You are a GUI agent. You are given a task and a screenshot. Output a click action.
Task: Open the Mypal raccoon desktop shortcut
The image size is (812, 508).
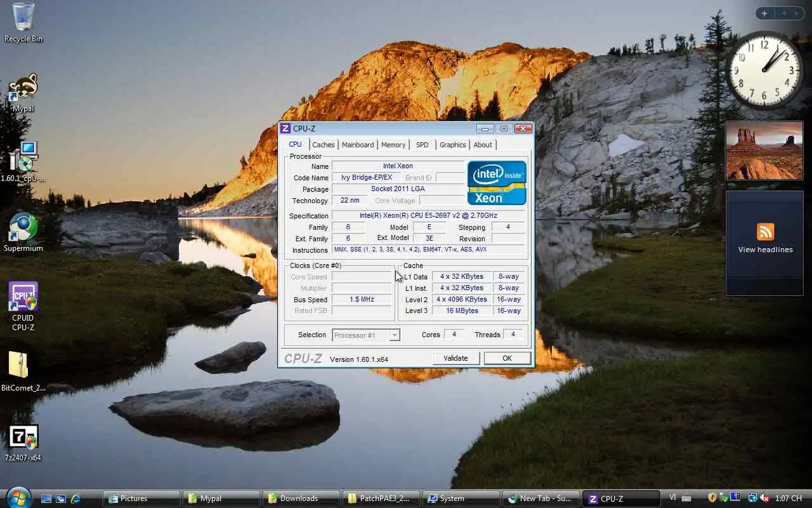23,93
